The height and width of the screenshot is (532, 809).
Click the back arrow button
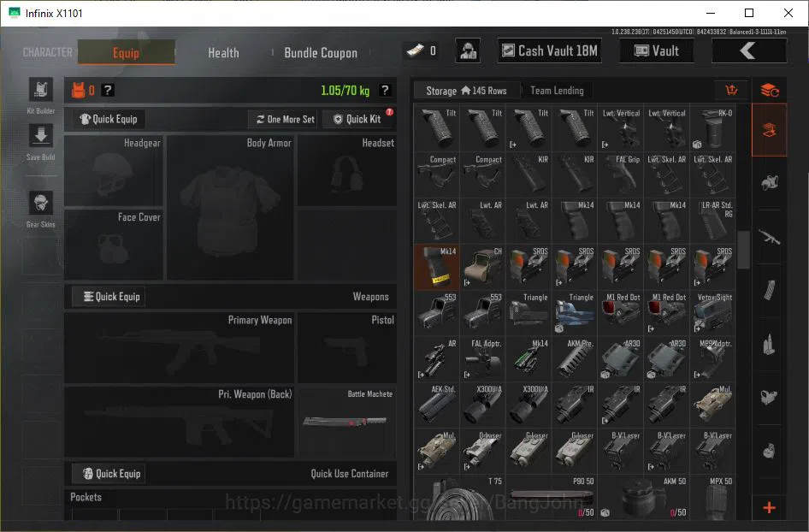click(x=748, y=50)
